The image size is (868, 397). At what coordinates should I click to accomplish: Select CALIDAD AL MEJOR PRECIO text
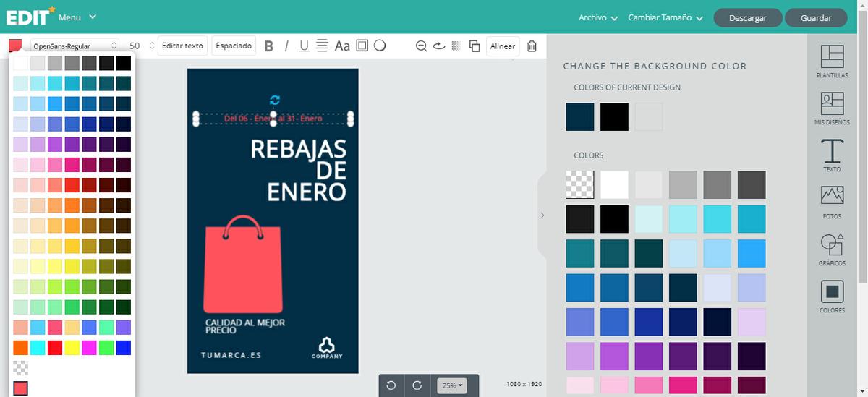coord(244,326)
